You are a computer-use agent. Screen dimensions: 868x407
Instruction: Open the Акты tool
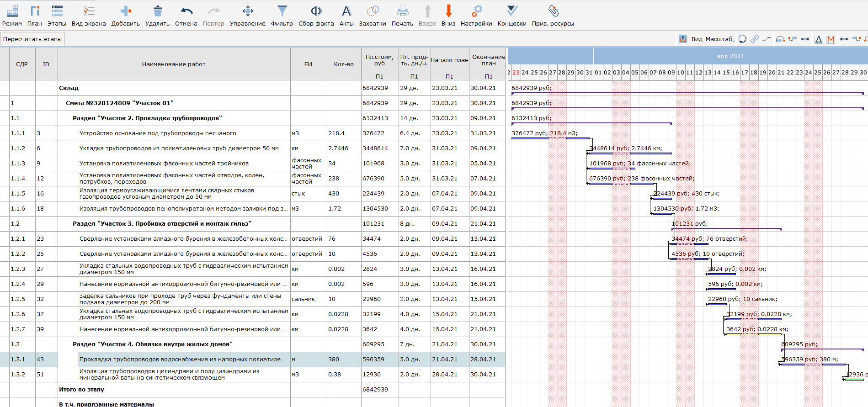346,16
